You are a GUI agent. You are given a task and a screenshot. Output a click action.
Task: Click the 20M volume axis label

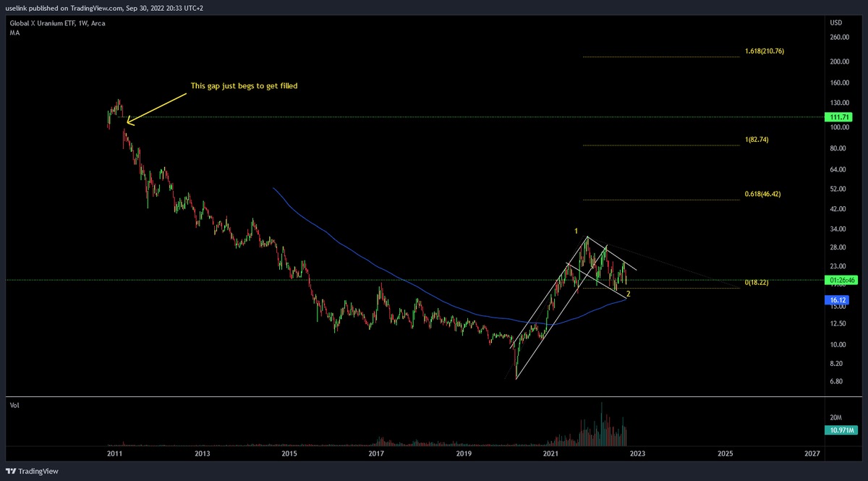click(x=835, y=418)
